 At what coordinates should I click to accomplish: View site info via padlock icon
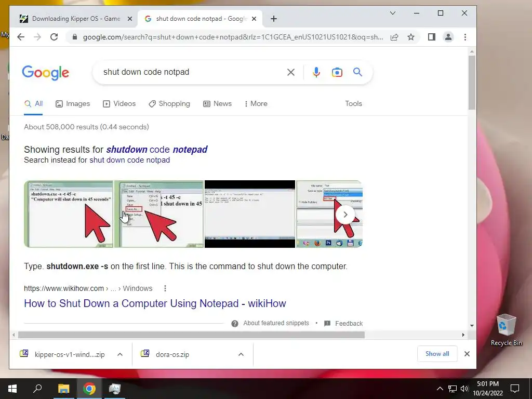tap(75, 37)
